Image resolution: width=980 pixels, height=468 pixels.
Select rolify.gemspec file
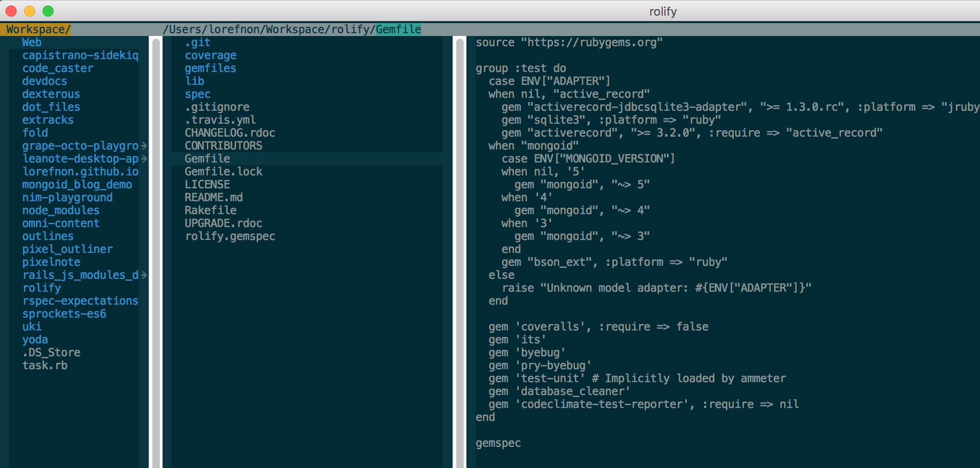(230, 236)
